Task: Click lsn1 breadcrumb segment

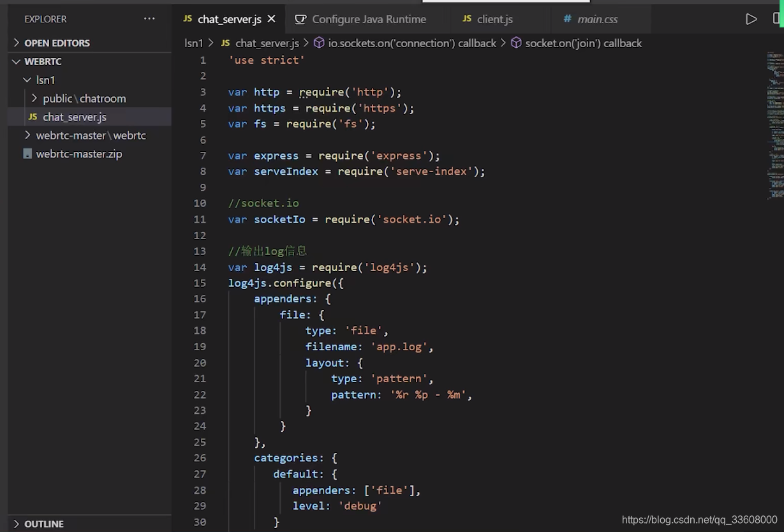Action: tap(193, 43)
